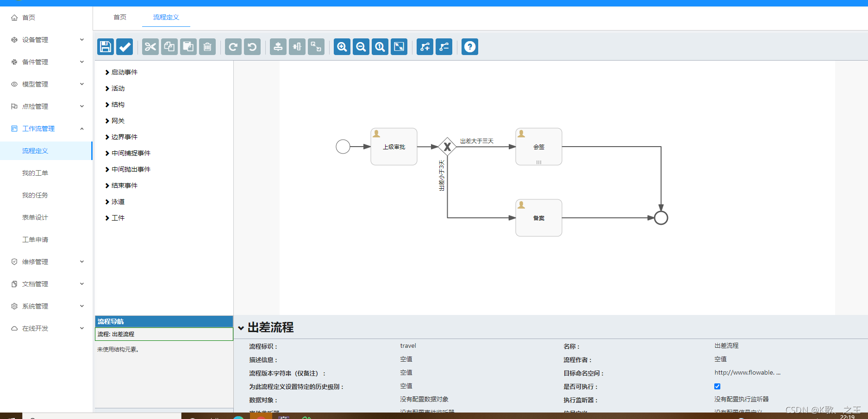Viewport: 868px width, 419px height.
Task: Expand the 结束事件 palette group
Action: click(x=121, y=185)
